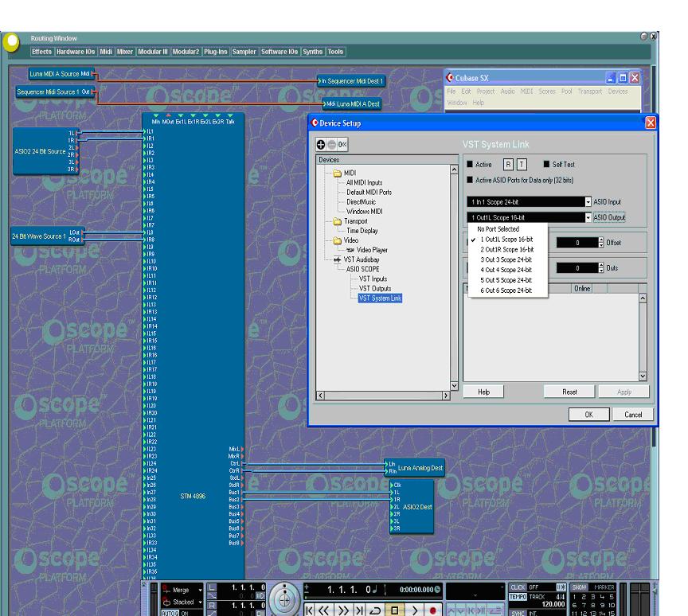This screenshot has height=616, width=688.
Task: Click the VST Audiobay device icon
Action: pos(337,259)
